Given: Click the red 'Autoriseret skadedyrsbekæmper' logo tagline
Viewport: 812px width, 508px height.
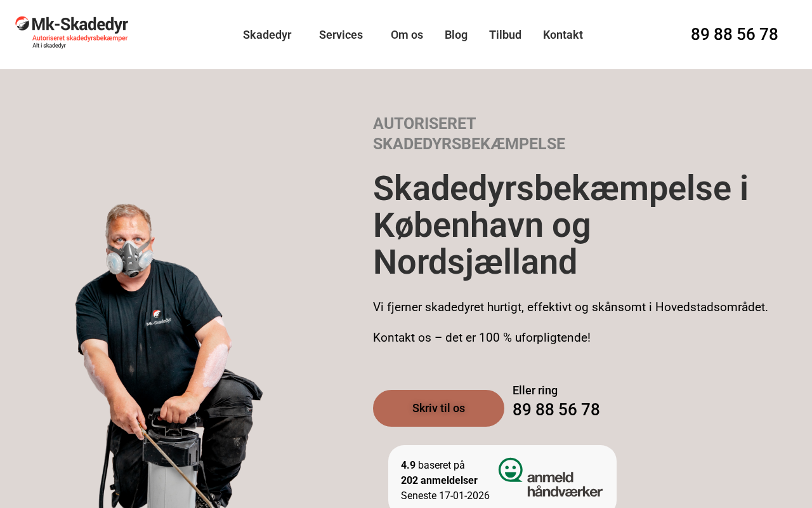Looking at the screenshot, I should [80, 38].
